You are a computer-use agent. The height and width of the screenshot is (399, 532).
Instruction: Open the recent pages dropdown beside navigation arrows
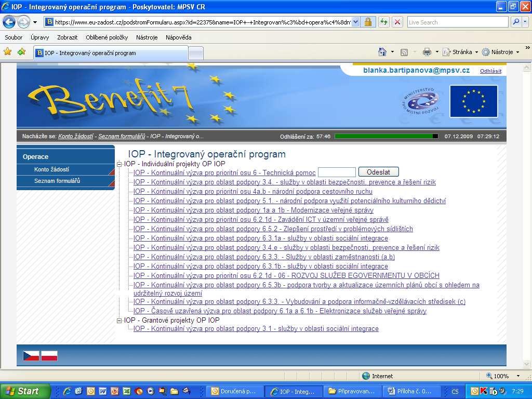[35, 22]
